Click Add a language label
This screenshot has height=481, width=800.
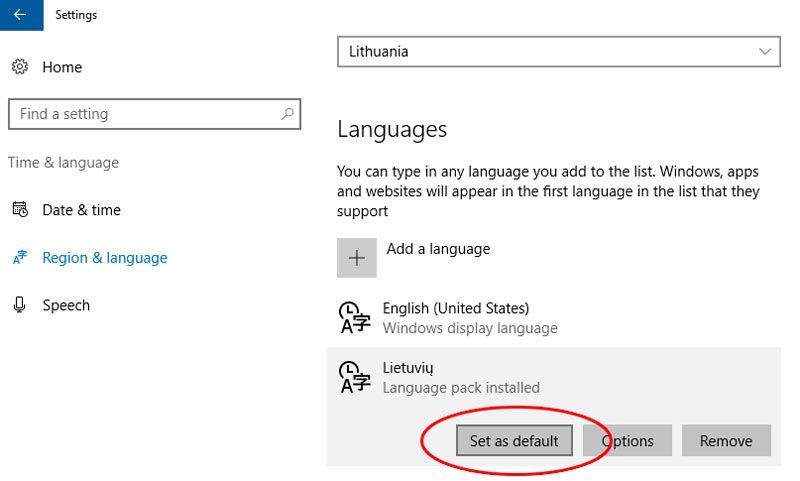point(438,249)
